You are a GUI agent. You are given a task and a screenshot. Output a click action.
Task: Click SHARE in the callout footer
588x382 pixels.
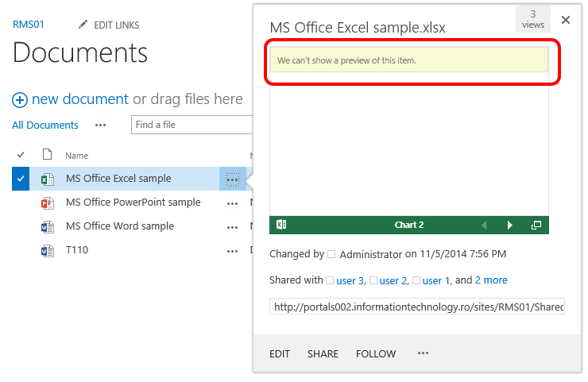click(323, 354)
